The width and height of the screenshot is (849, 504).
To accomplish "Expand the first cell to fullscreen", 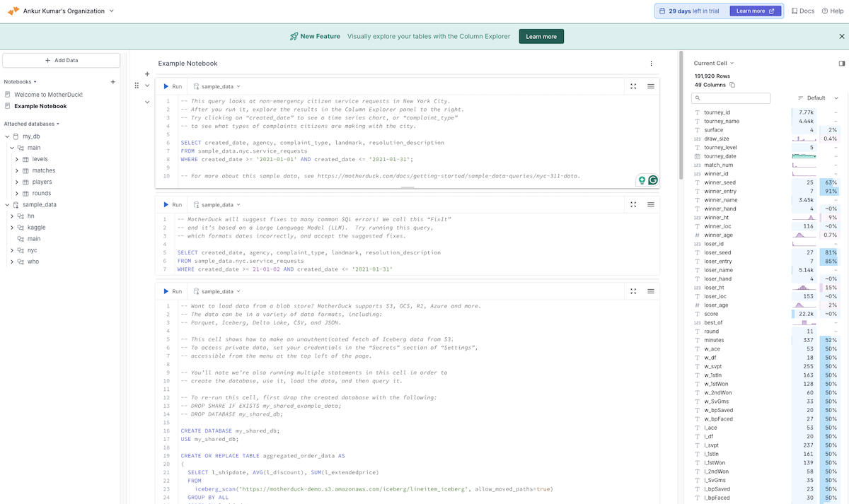I will coord(633,86).
